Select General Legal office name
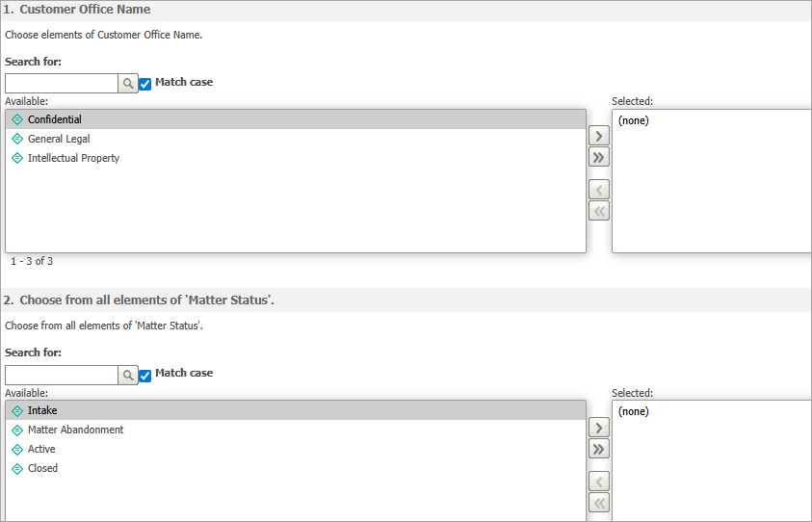The image size is (812, 522). pos(296,139)
